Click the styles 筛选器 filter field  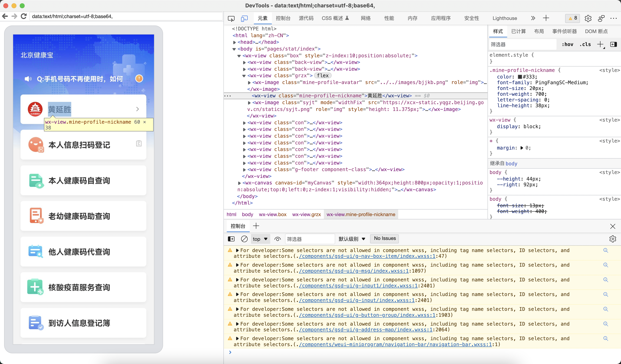pyautogui.click(x=522, y=44)
